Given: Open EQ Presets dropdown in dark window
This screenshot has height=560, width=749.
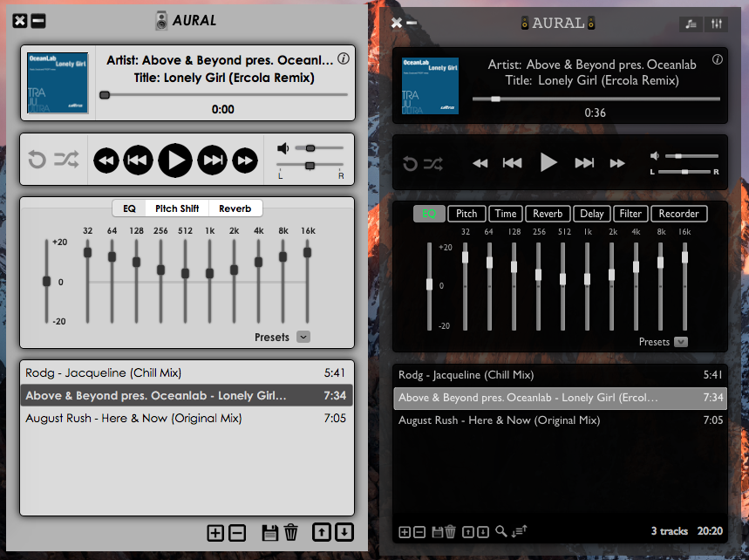Looking at the screenshot, I should 681,342.
